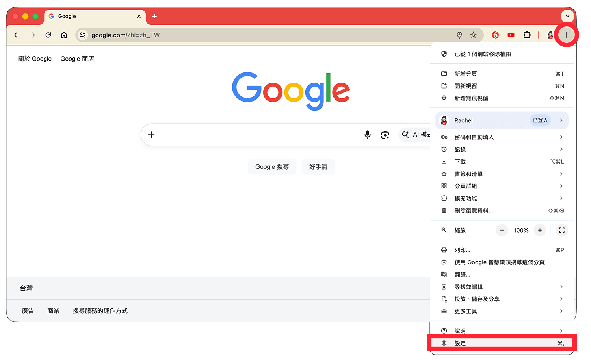This screenshot has width=591, height=364.
Task: Click the Google 搜尋 button
Action: coord(272,167)
